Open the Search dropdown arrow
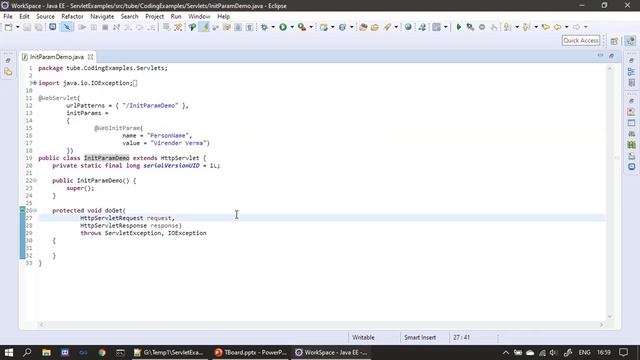The height and width of the screenshot is (360, 640). click(396, 27)
